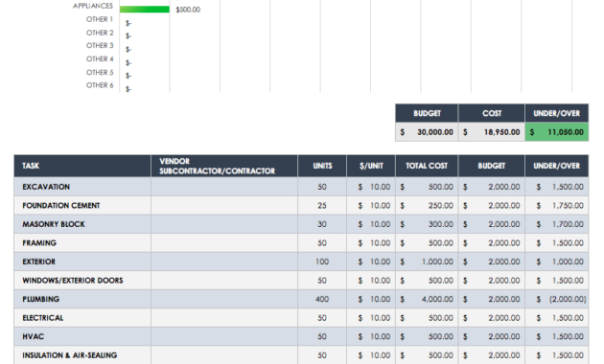Select the HVAC task cell
604x364 pixels.
[82, 336]
